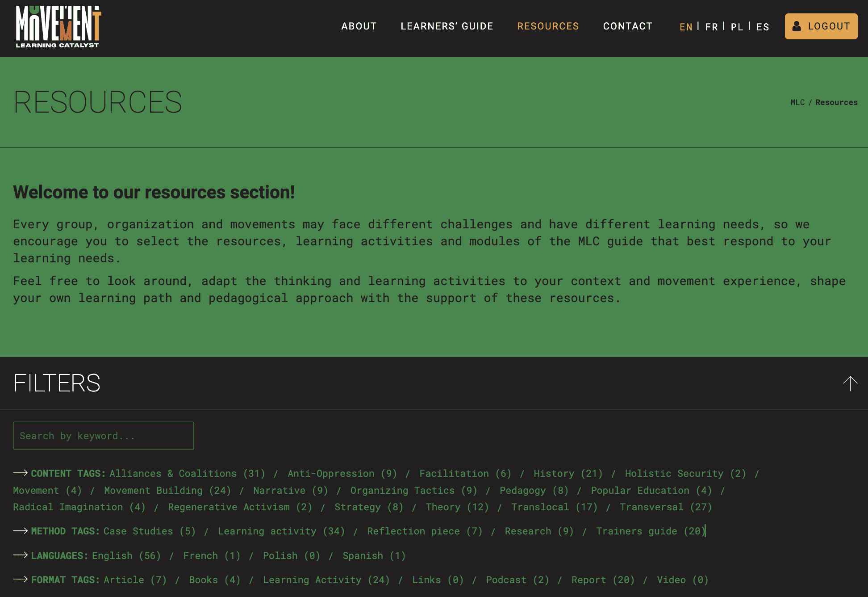Filter resources by Polish (0)
This screenshot has width=868, height=597.
coord(292,555)
